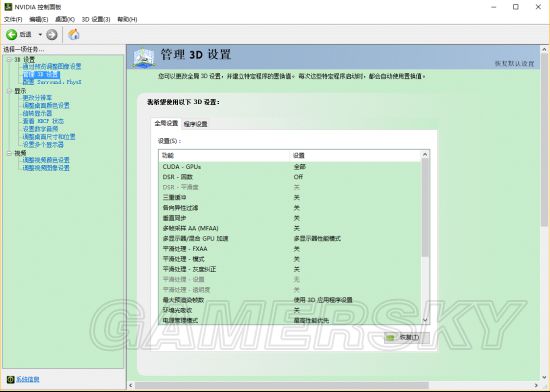Open 调整桌面颜色设置 in the task tree
The width and height of the screenshot is (550, 392).
point(46,105)
